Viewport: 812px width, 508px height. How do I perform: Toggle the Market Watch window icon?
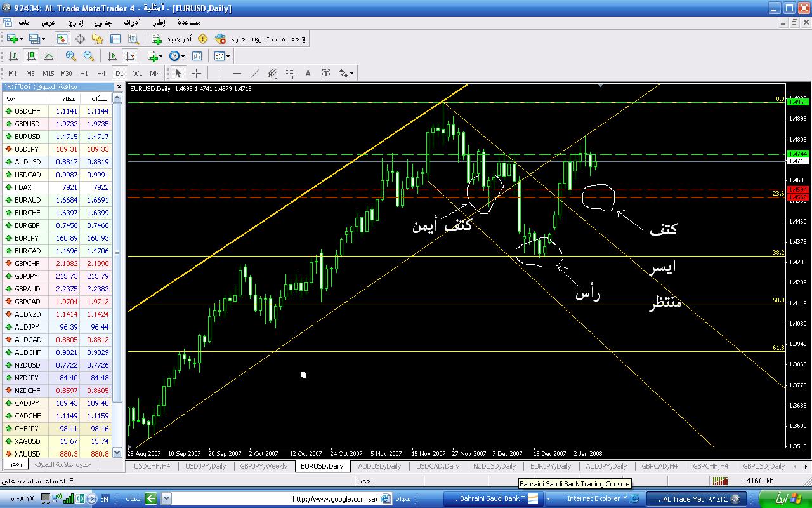click(x=62, y=39)
